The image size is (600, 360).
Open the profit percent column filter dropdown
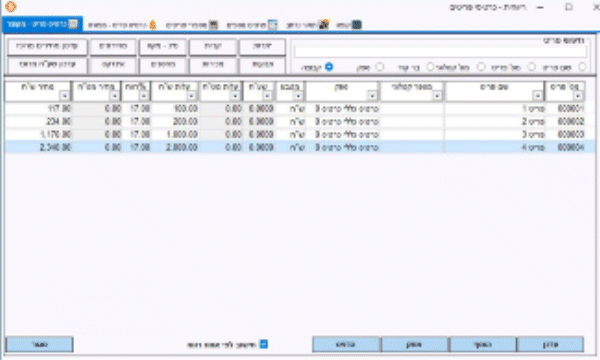(x=143, y=96)
